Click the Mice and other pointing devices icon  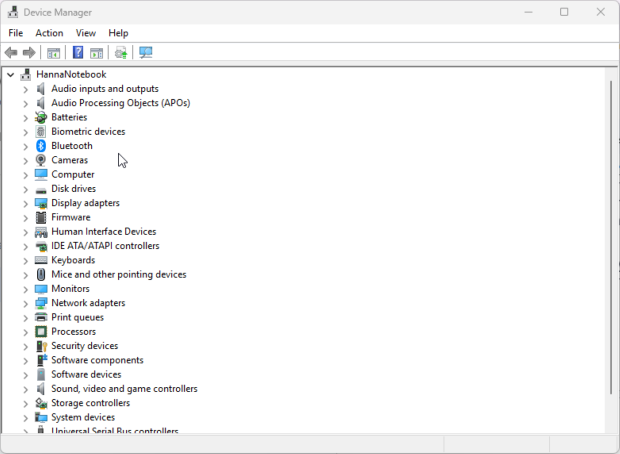point(41,274)
